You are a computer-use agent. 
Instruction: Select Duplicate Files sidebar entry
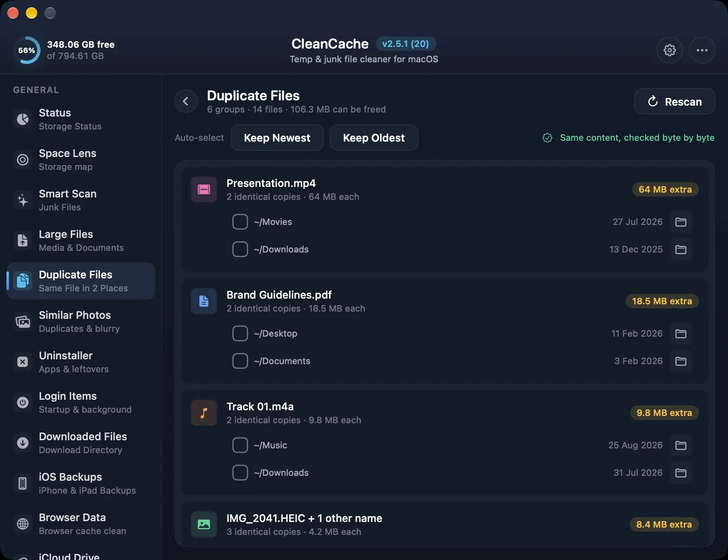pos(81,281)
